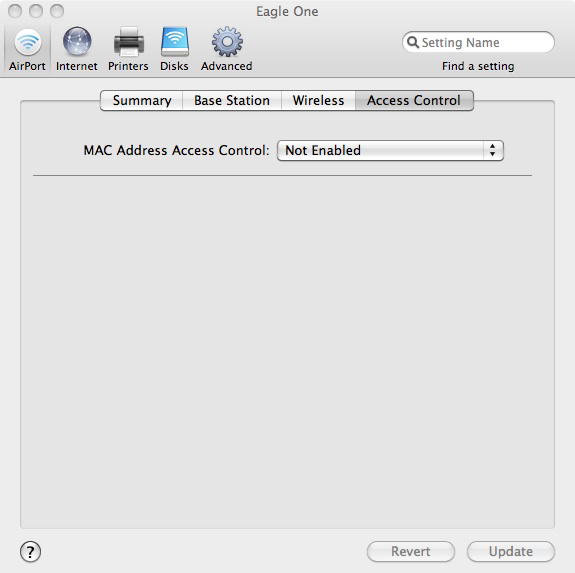Screen dimensions: 575x573
Task: Open help with the question mark button
Action: tap(30, 551)
